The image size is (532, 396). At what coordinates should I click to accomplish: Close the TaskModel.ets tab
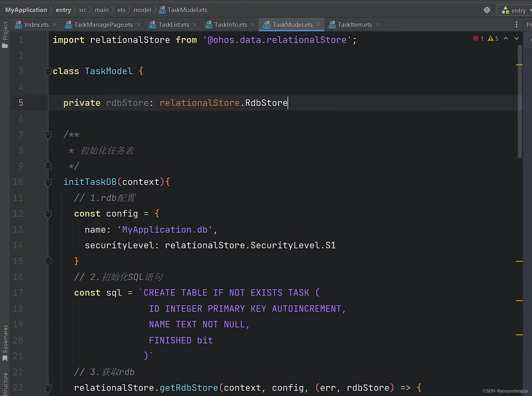318,24
